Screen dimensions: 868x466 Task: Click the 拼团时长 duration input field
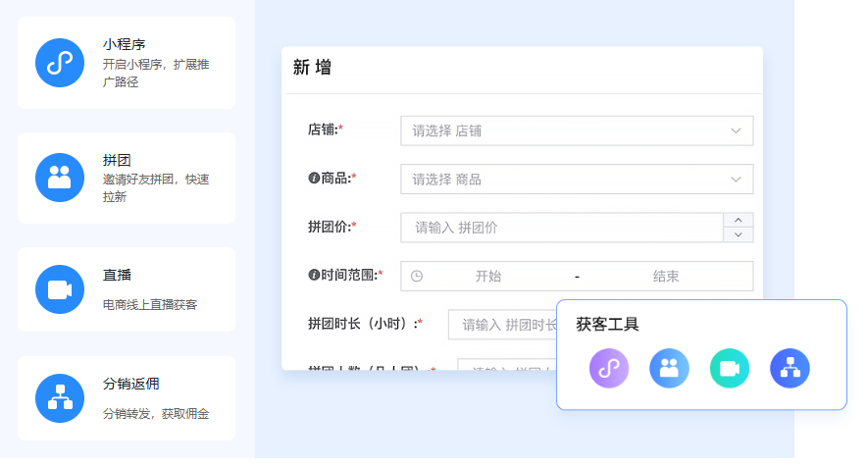tap(502, 325)
